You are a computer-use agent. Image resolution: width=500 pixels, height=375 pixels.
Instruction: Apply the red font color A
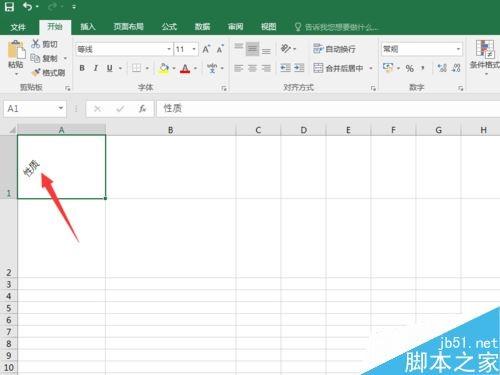(185, 68)
